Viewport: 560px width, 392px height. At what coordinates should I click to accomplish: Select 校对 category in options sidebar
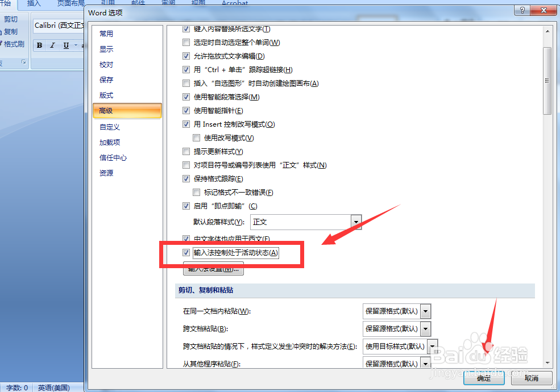(106, 65)
